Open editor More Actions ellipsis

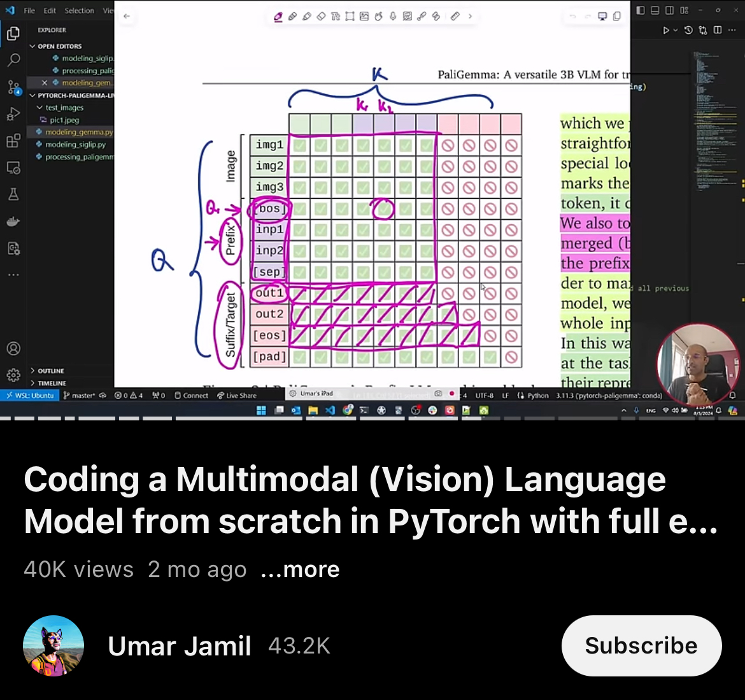tap(732, 31)
